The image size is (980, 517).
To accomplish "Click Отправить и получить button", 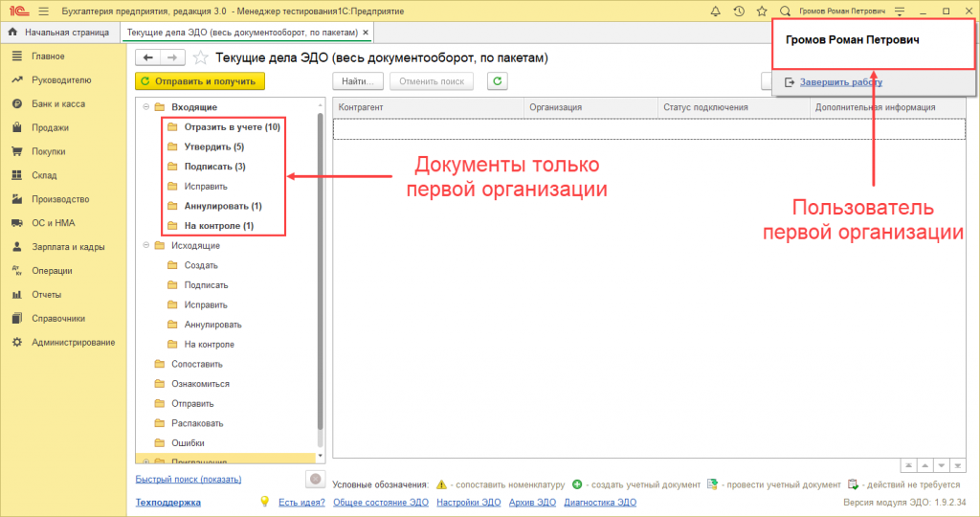I will pos(200,81).
